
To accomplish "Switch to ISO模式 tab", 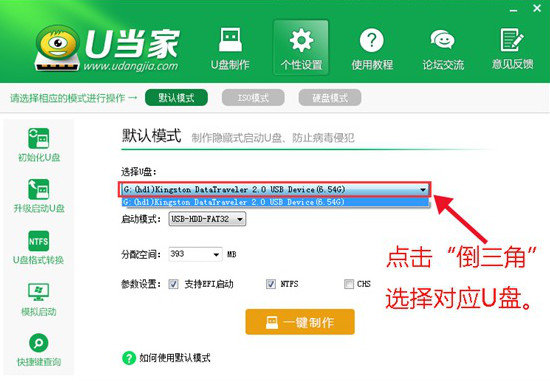I will pos(253,98).
